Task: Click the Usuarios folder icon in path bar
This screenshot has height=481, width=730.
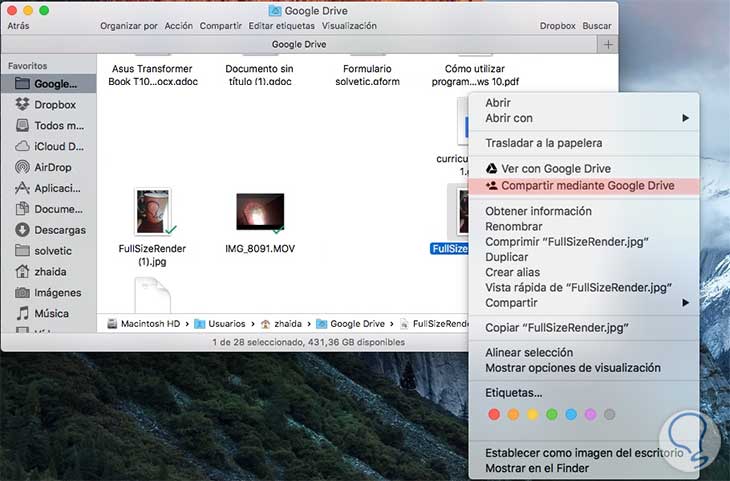Action: pyautogui.click(x=199, y=324)
